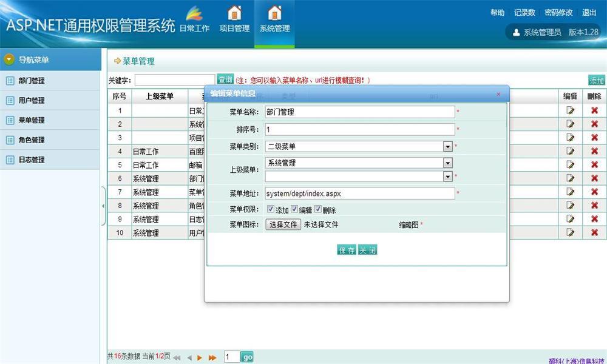
Task: Click edit icon for row 6
Action: [x=570, y=178]
